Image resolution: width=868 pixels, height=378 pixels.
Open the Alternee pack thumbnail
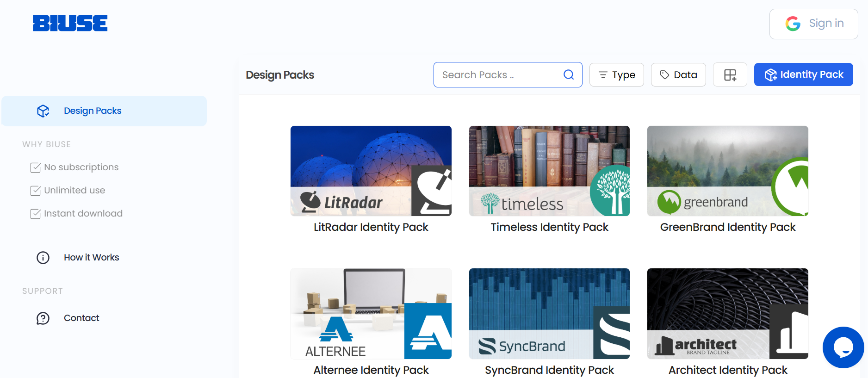tap(371, 314)
